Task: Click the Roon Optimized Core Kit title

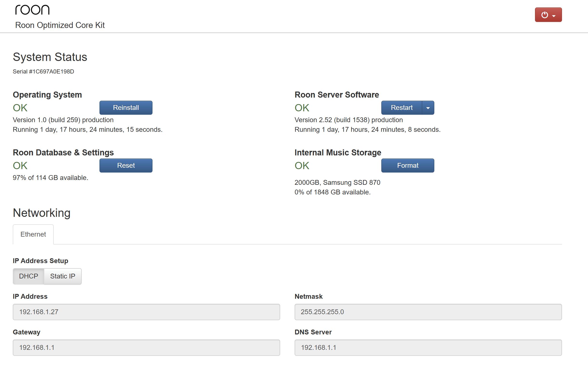Action: 60,25
